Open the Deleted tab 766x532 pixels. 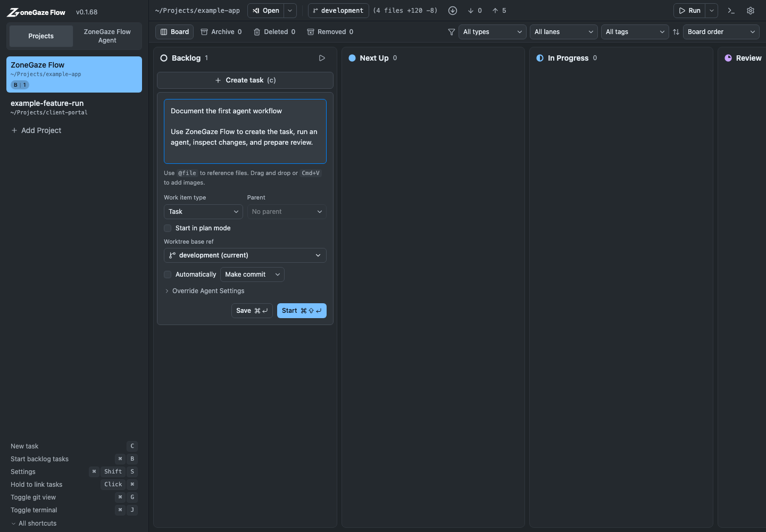pos(274,32)
